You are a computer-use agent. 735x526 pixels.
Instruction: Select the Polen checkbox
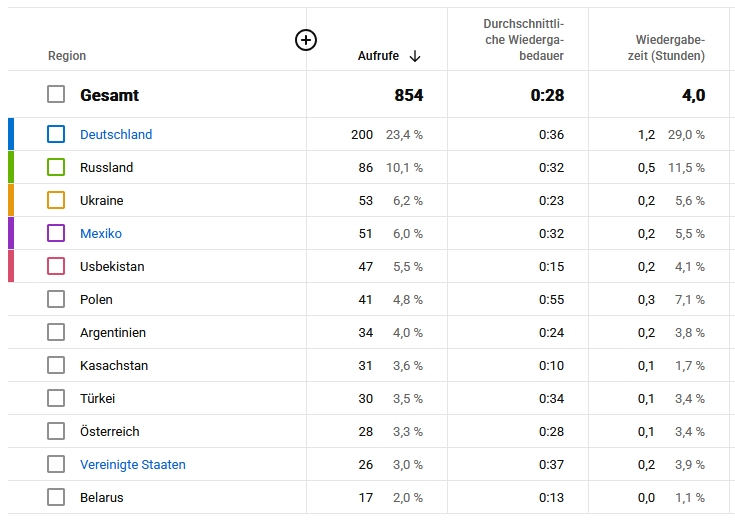[56, 299]
